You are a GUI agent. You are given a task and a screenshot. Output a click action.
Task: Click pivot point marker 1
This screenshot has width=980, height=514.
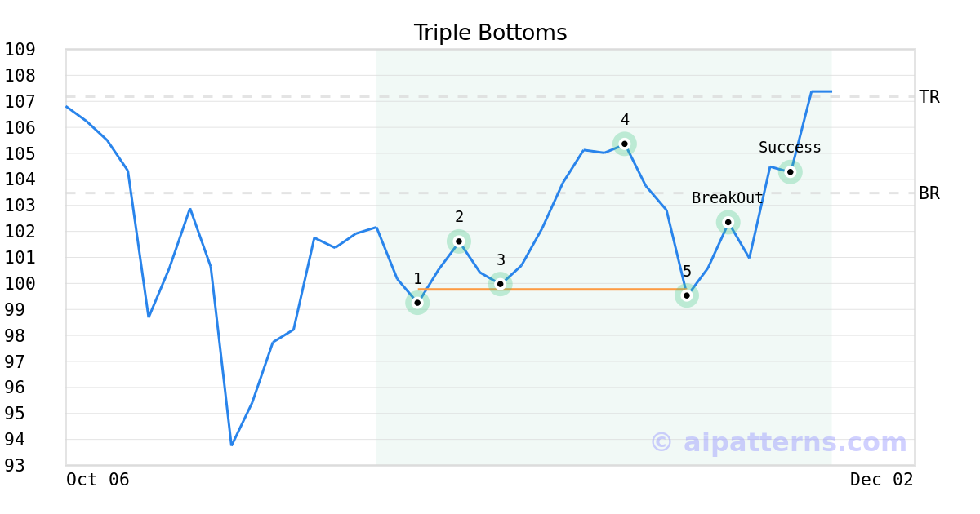417,303
